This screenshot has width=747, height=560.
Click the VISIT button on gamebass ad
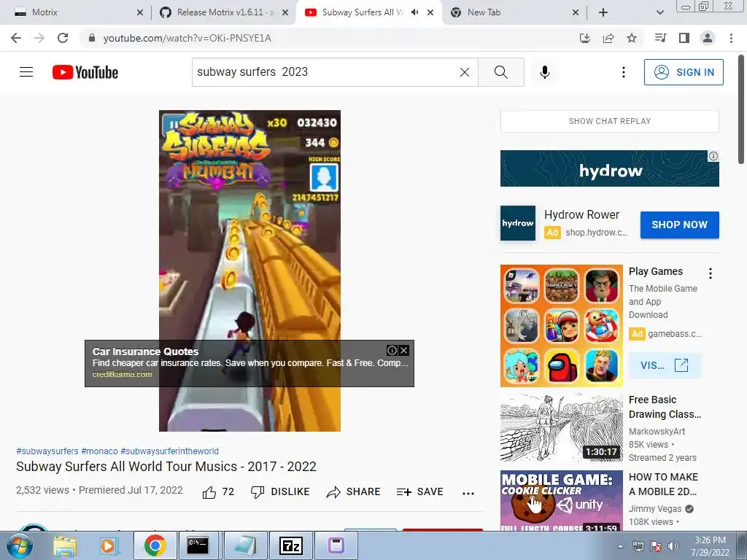click(x=665, y=365)
